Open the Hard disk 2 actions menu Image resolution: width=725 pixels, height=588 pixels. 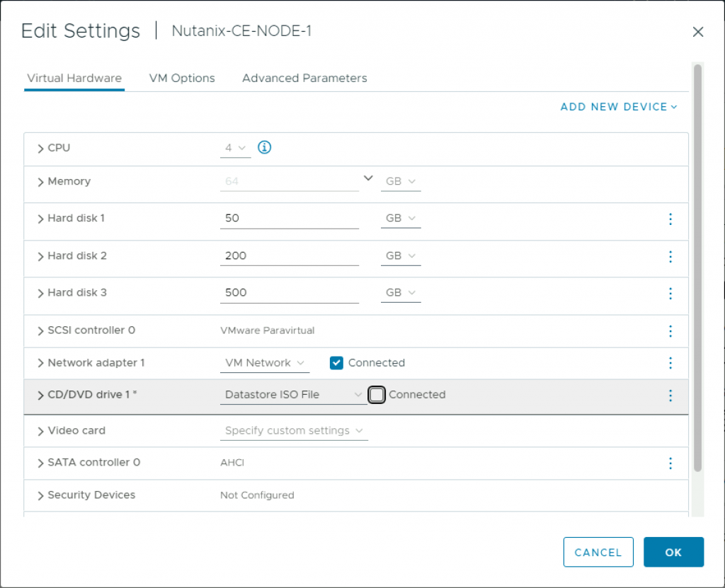coord(670,257)
